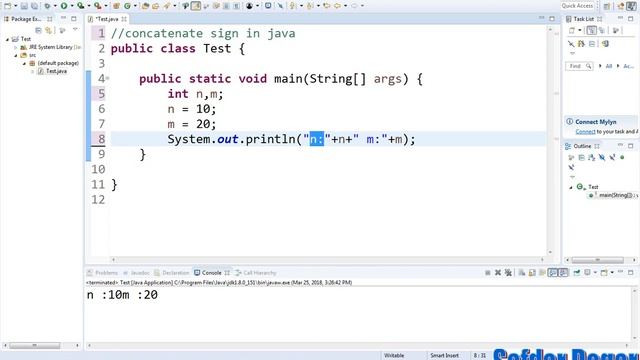Toggle Word Wrap in Console toolbar

(x=542, y=273)
